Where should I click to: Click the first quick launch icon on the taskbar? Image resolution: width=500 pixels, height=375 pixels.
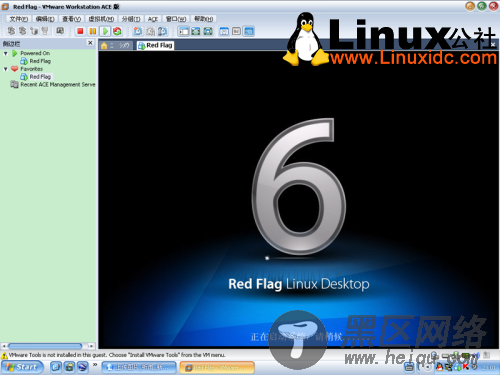(56, 367)
